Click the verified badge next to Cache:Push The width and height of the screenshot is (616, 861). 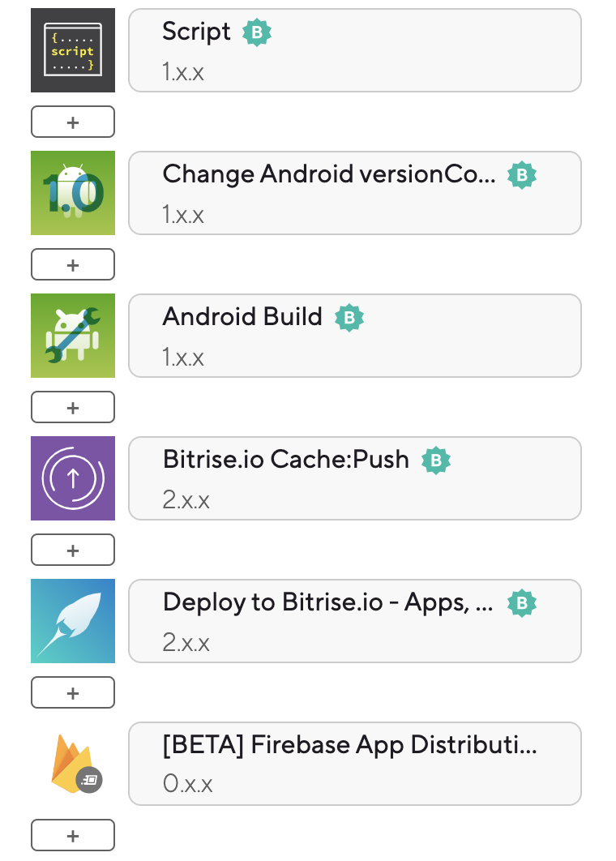436,460
